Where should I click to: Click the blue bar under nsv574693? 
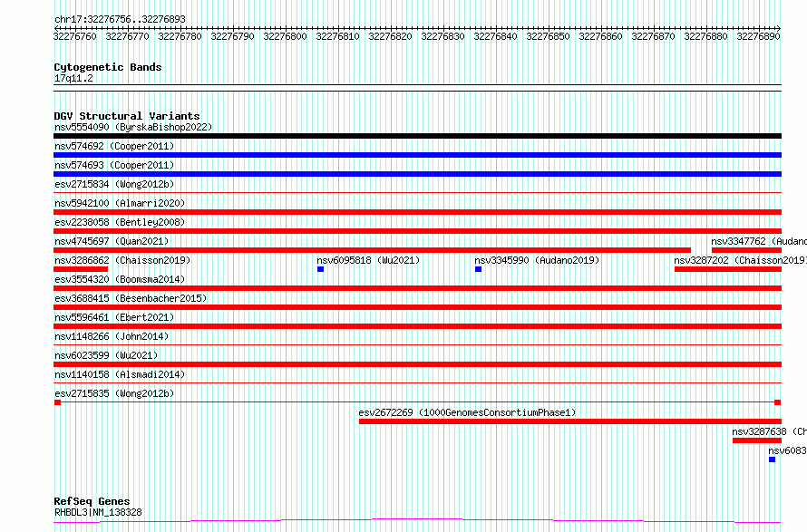(x=417, y=174)
